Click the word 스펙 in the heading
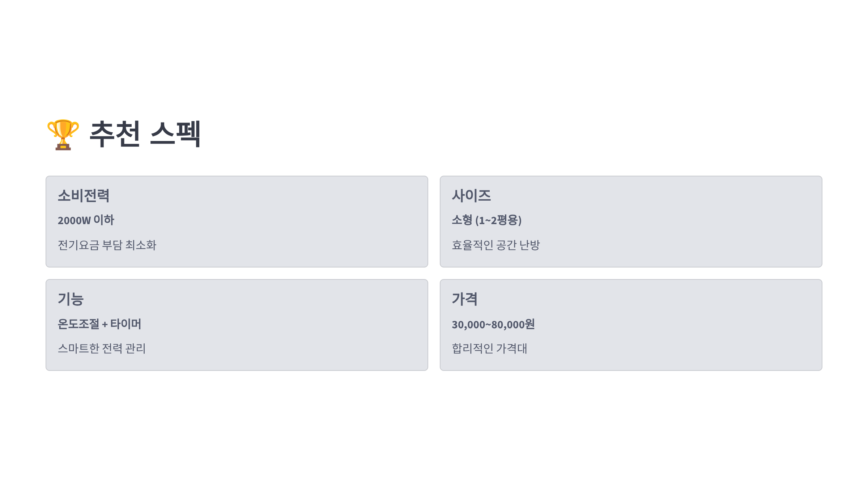Image resolution: width=868 pixels, height=488 pixels. tap(175, 134)
